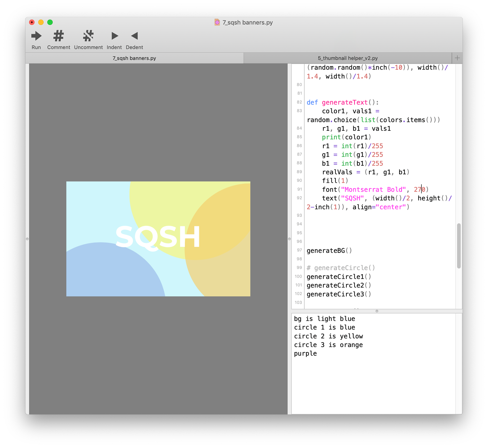Click the line 'print(color1)' in the editor
Viewport: 488px width, 448px height.
click(x=346, y=137)
